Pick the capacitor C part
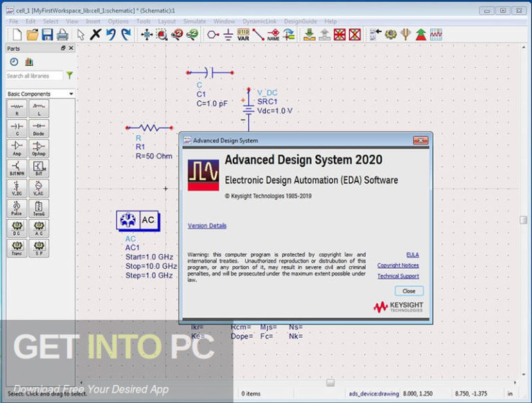This screenshot has height=403, width=532. (x=17, y=129)
